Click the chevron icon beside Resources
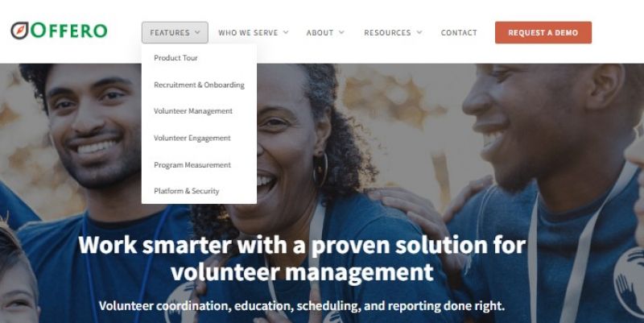644x323 pixels. (x=419, y=32)
